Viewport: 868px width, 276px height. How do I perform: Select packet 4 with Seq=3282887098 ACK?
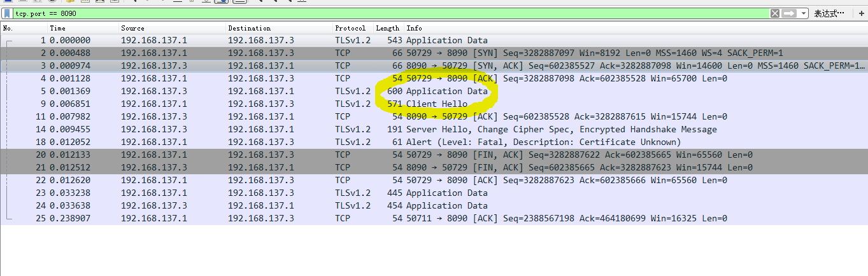click(x=434, y=78)
